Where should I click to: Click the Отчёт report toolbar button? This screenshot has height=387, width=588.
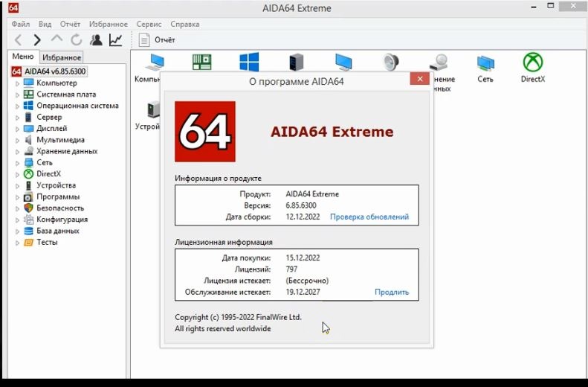click(x=157, y=39)
